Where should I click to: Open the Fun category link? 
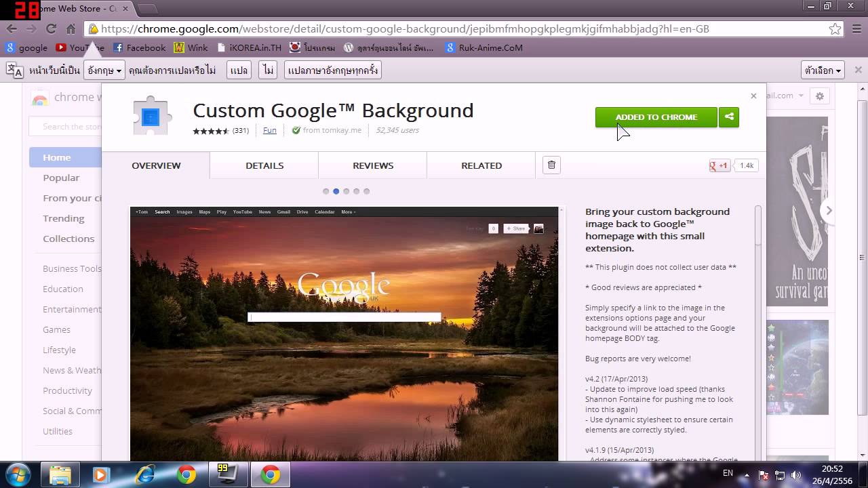pyautogui.click(x=270, y=130)
